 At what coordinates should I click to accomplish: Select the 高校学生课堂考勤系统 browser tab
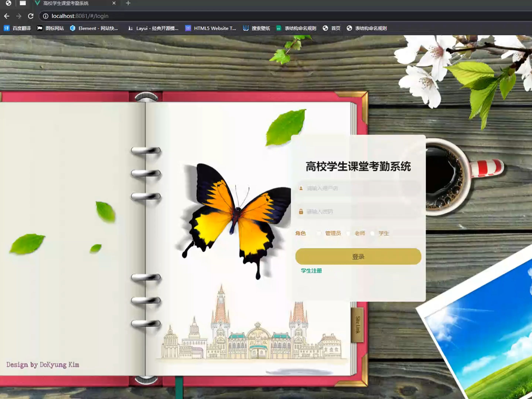pyautogui.click(x=76, y=3)
